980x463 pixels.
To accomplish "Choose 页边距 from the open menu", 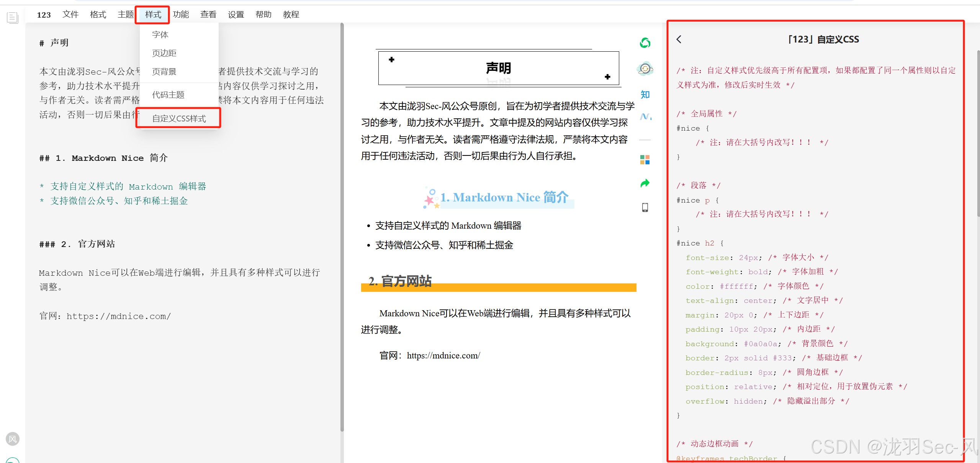I will [164, 53].
